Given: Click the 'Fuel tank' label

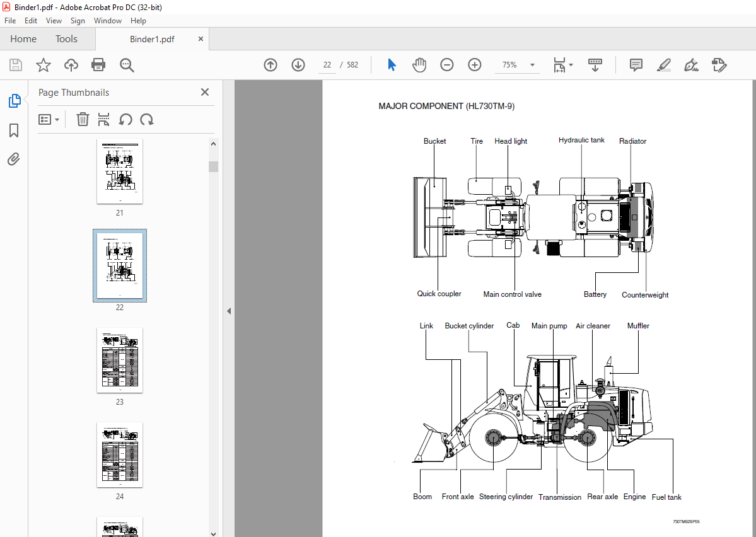Looking at the screenshot, I should click(x=666, y=497).
